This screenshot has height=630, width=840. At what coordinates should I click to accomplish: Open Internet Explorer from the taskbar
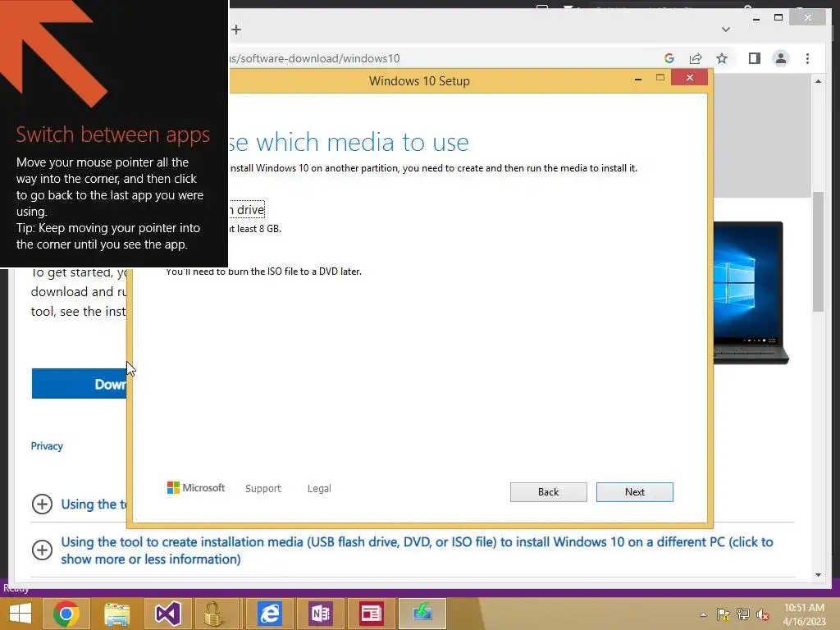point(269,614)
